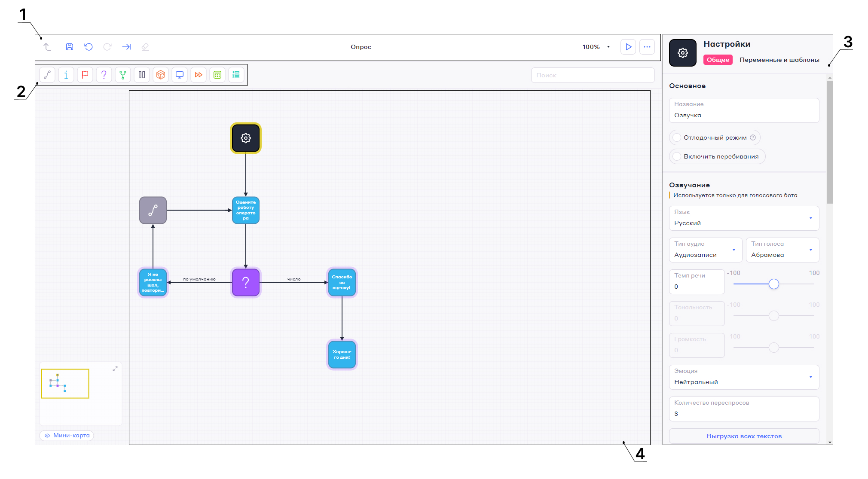Screen dimensions: 868x479
Task: Select the 'Я не расслышал, повтори' node
Action: 153,282
